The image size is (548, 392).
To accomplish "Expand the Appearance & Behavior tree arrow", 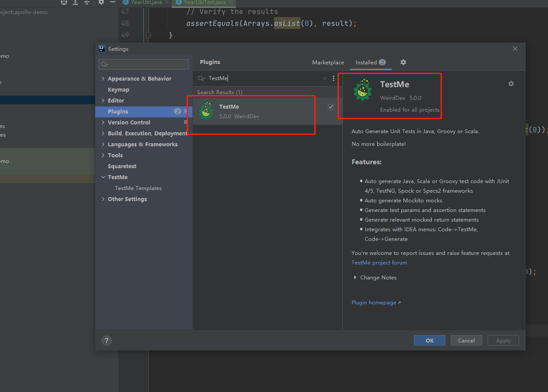I will tap(103, 79).
